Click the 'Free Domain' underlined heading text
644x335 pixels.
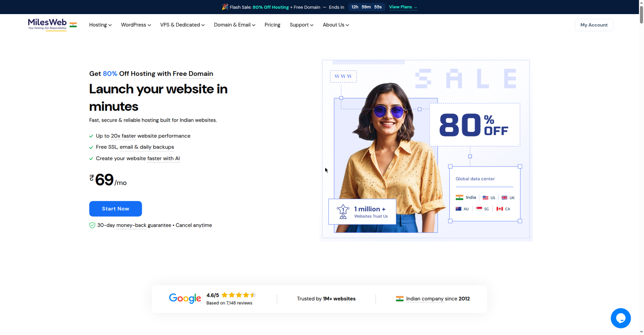coord(193,74)
